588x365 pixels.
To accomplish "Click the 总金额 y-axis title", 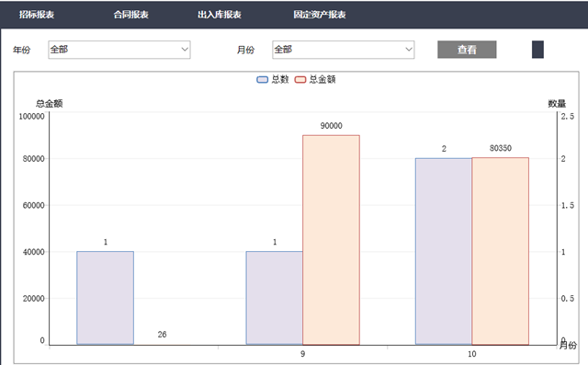I will (x=49, y=104).
